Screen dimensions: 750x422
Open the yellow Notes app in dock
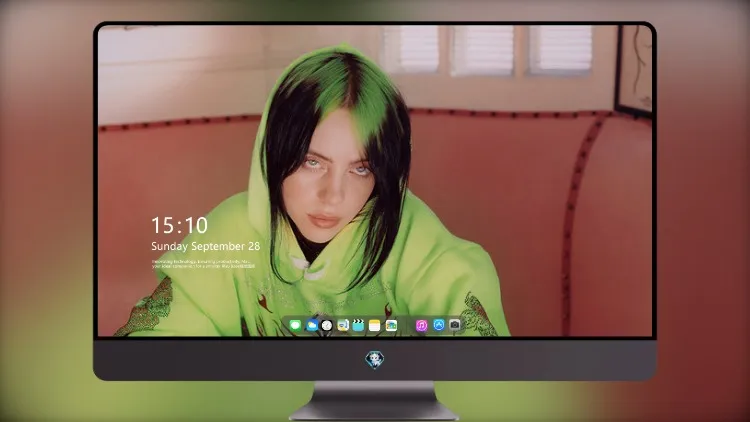[x=375, y=326]
